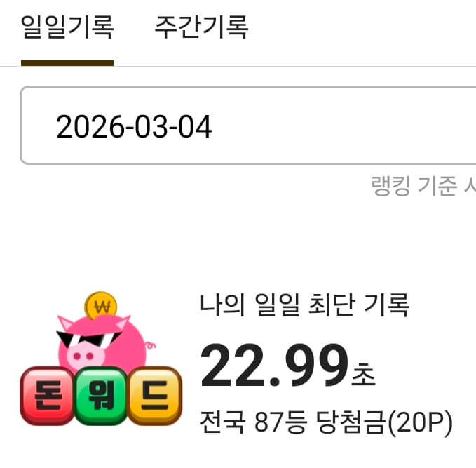Click the 2026-03-04 date text
Screen dimensions: 476x468
click(134, 126)
